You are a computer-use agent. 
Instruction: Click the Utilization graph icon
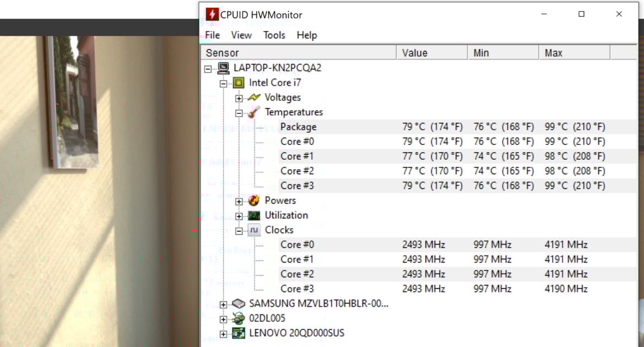(x=254, y=215)
